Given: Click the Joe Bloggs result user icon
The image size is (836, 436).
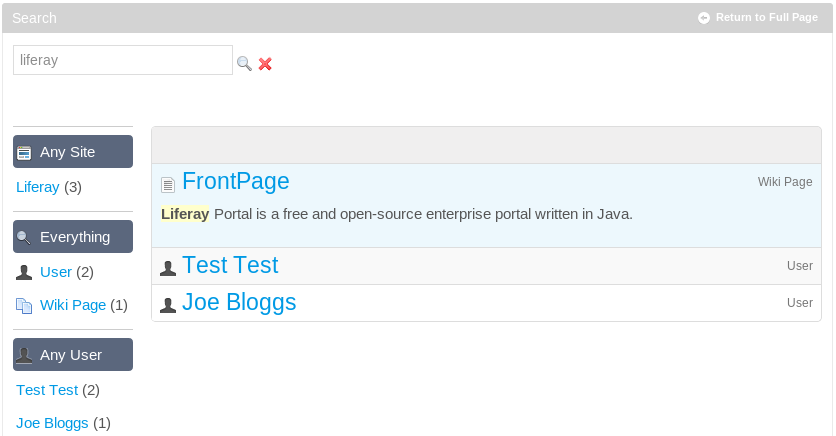Looking at the screenshot, I should [x=168, y=305].
